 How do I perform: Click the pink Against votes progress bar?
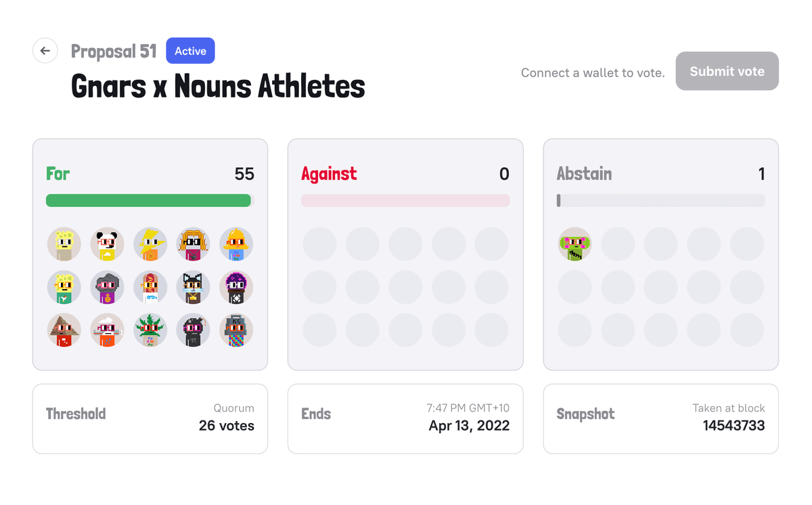[405, 200]
